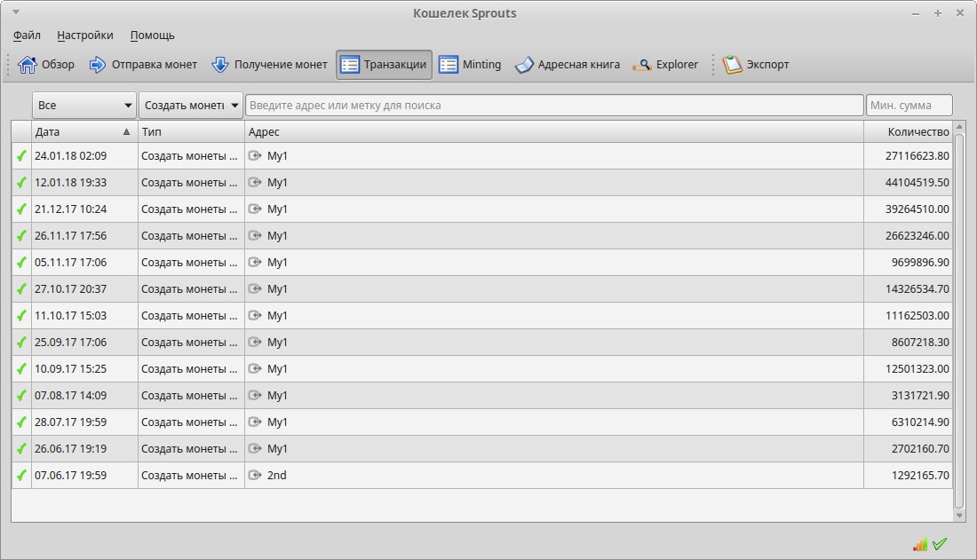
Task: Select the date 10.09.17 15:25
Action: coord(70,369)
